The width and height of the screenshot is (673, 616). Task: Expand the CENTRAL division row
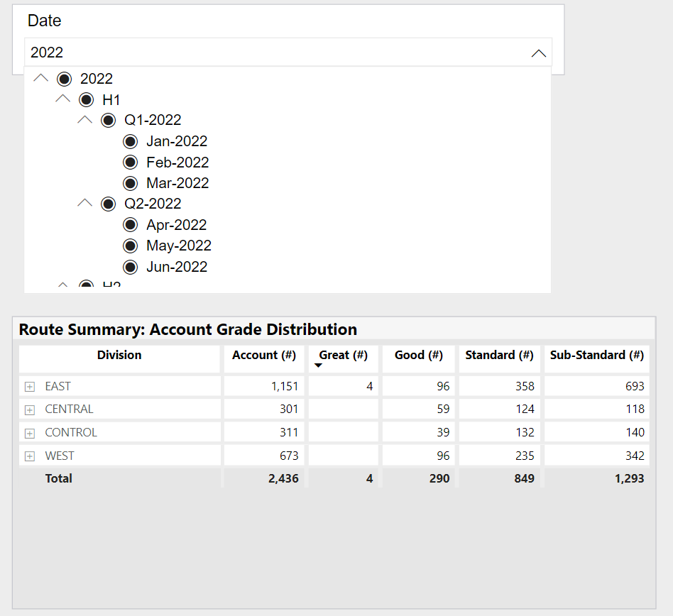[x=30, y=410]
